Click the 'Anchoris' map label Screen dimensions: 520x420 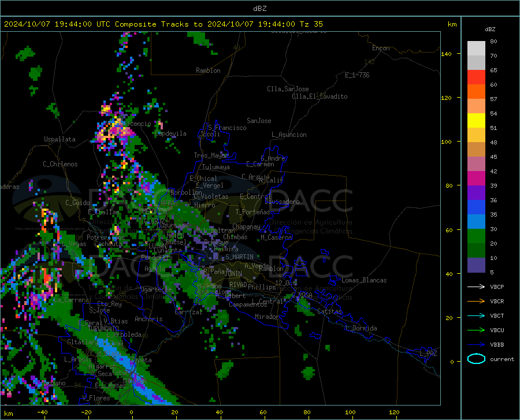tap(148, 319)
